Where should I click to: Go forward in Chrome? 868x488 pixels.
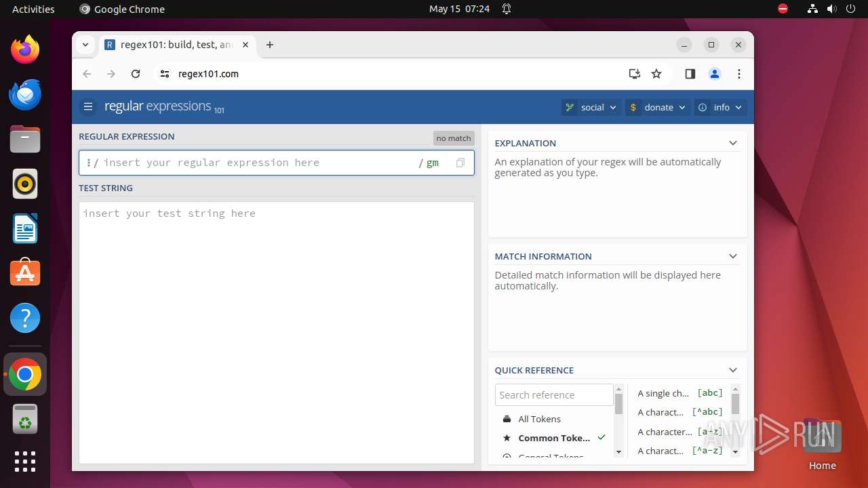[x=111, y=74]
